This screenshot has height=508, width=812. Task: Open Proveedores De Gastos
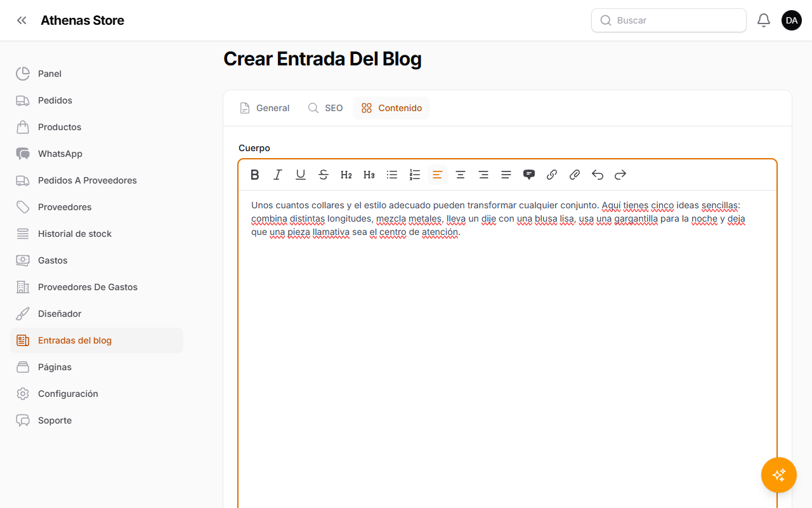[x=96, y=287]
